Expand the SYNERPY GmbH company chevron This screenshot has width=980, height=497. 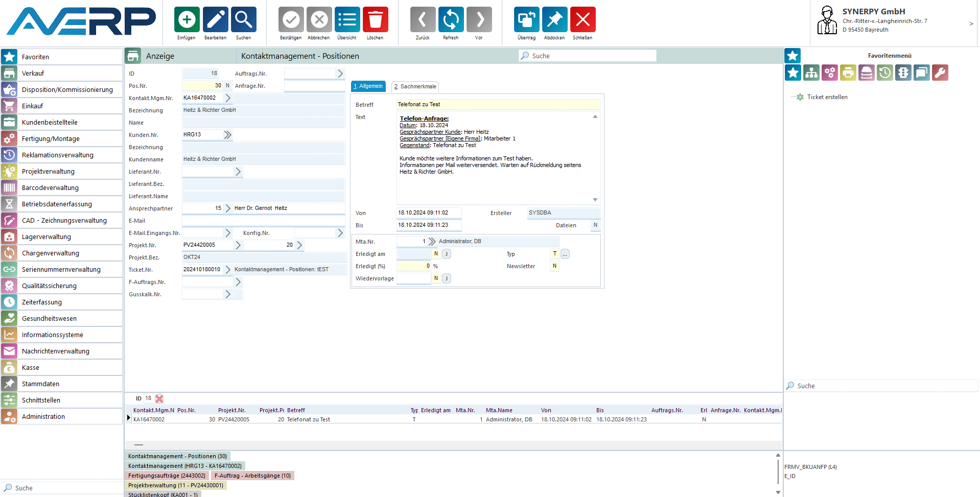pos(971,23)
